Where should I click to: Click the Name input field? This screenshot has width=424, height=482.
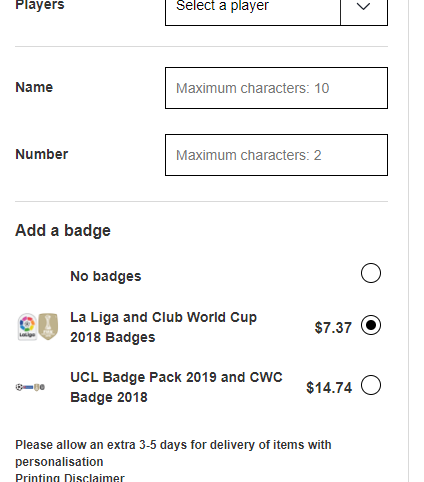[x=276, y=88]
